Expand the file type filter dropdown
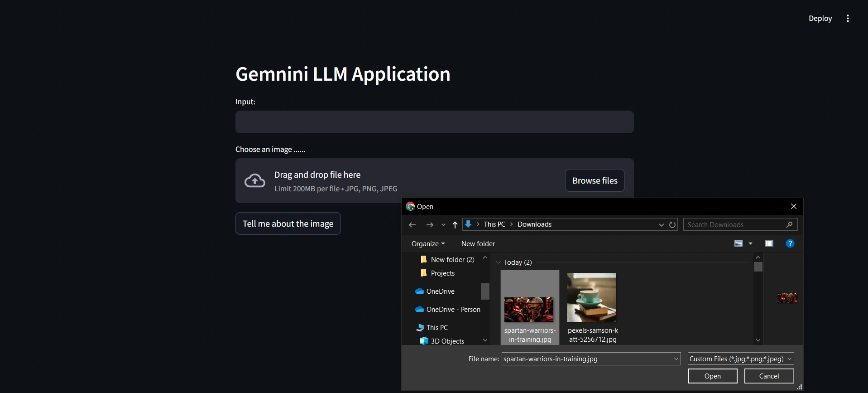Screen dimensions: 868x393 coord(790,359)
